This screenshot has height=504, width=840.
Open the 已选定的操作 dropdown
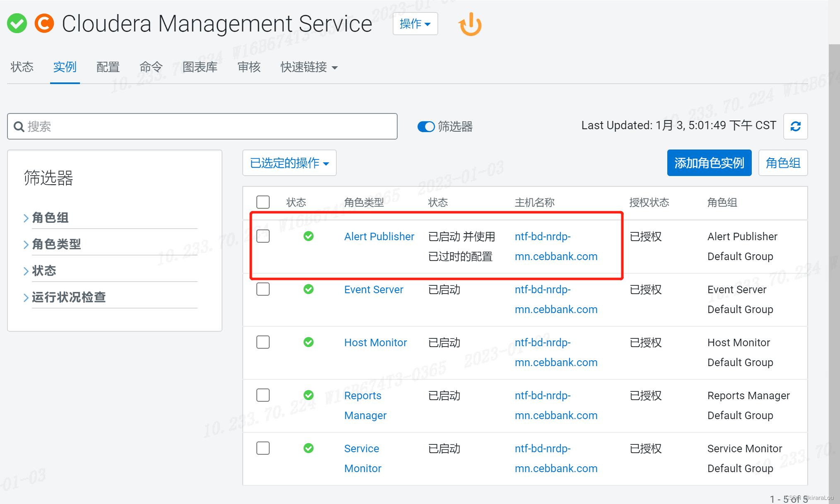coord(289,163)
